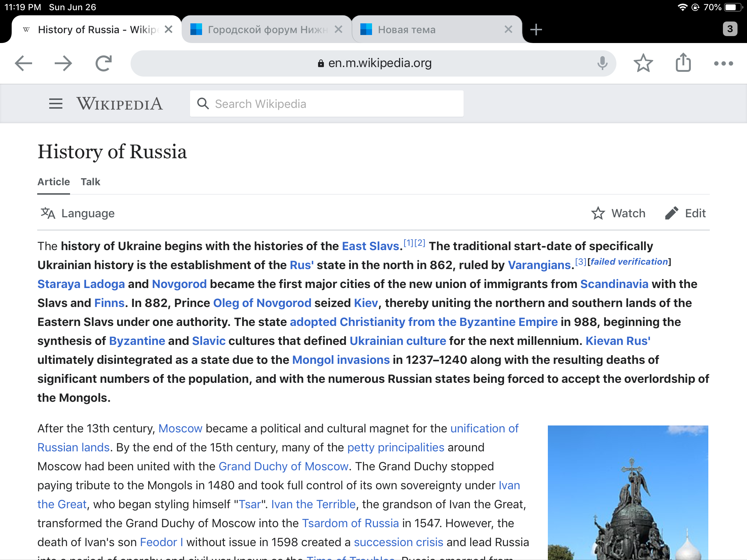Open the succession crisis link

(x=399, y=542)
